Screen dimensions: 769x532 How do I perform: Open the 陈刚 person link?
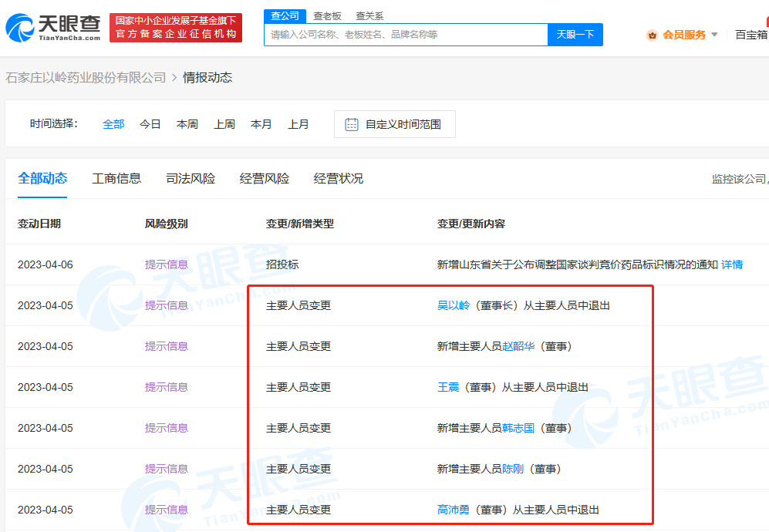512,469
